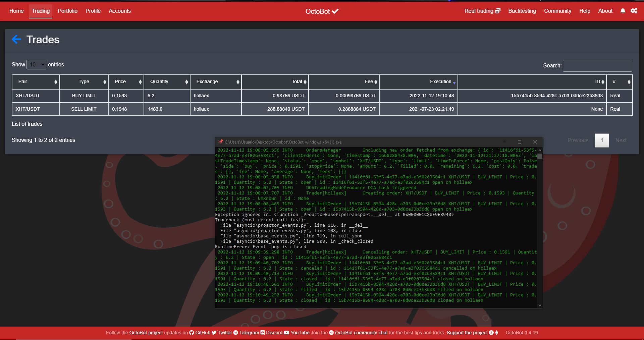Sort by the Quantity column header arrows
644x340 pixels.
(x=186, y=82)
